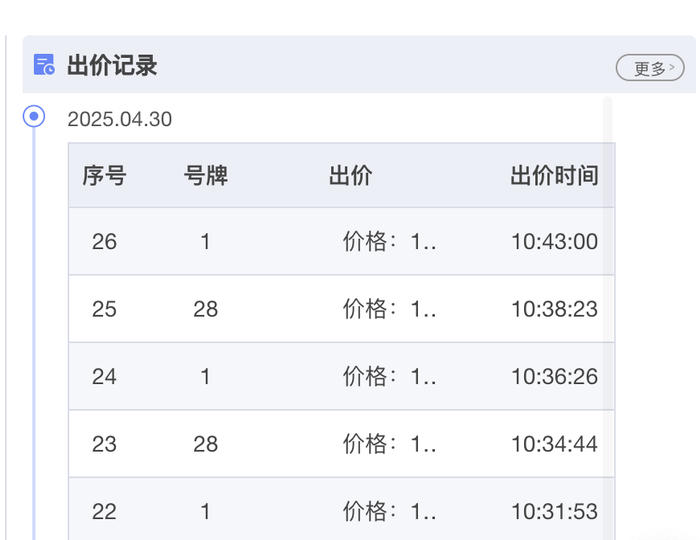This screenshot has width=700, height=540.
Task: Select bid row number 23
Action: tap(104, 444)
